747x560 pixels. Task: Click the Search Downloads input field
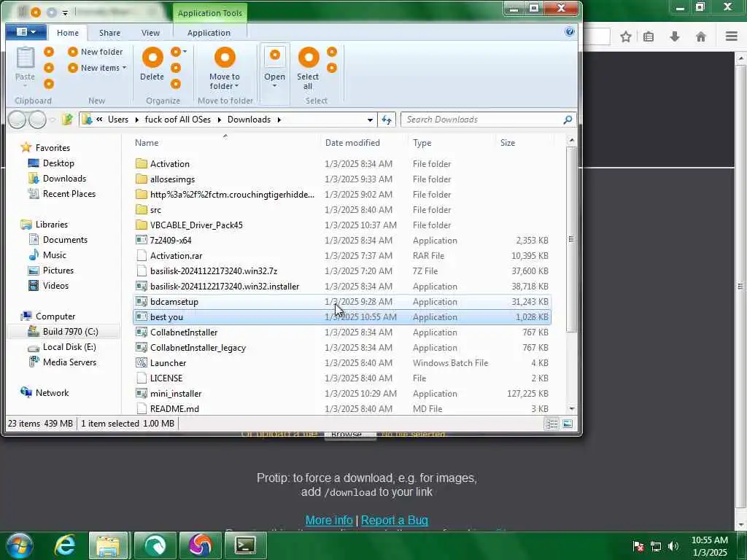pos(481,120)
